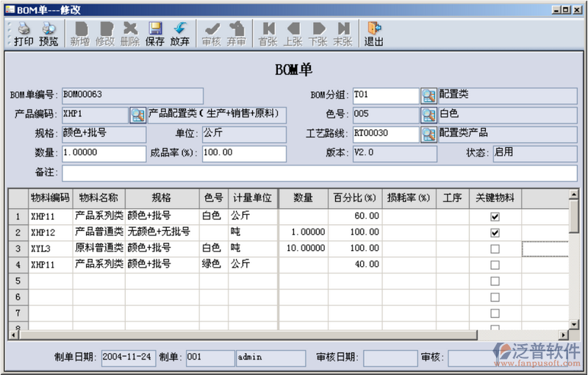
Task: Click the 数量 input field with 1.00000
Action: click(104, 153)
